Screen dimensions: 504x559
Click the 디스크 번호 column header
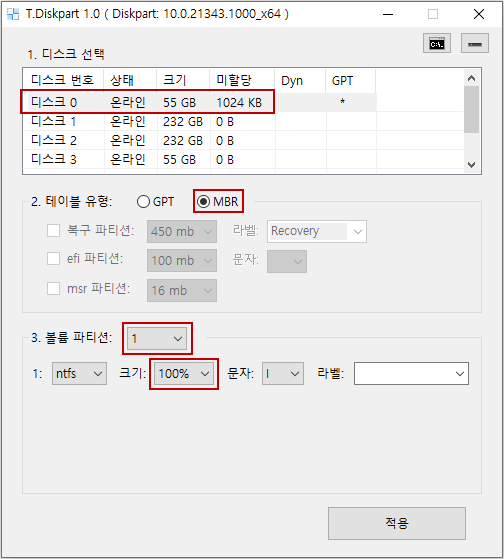click(x=63, y=81)
